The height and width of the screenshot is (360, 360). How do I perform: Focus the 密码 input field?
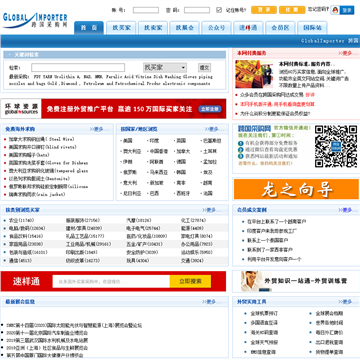197,10
